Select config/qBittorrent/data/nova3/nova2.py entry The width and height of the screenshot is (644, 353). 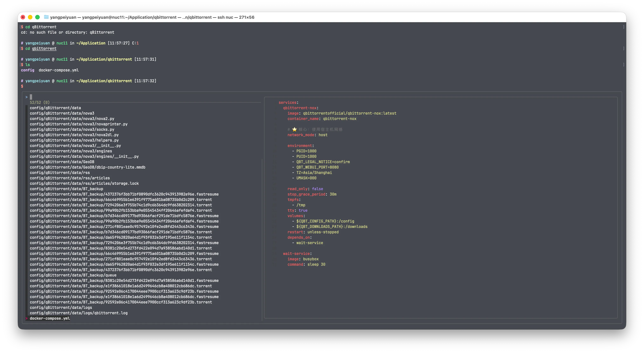(x=72, y=119)
